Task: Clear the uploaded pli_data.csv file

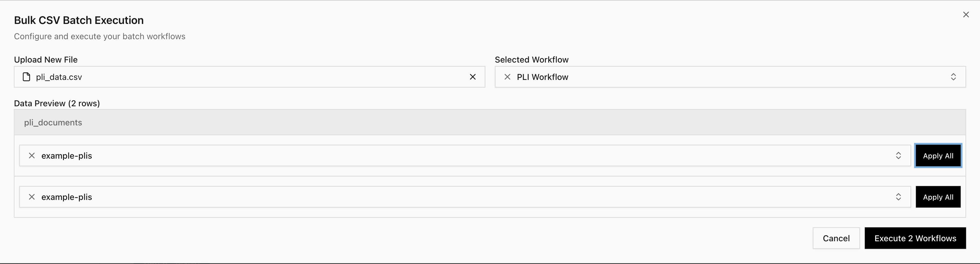Action: [x=472, y=77]
